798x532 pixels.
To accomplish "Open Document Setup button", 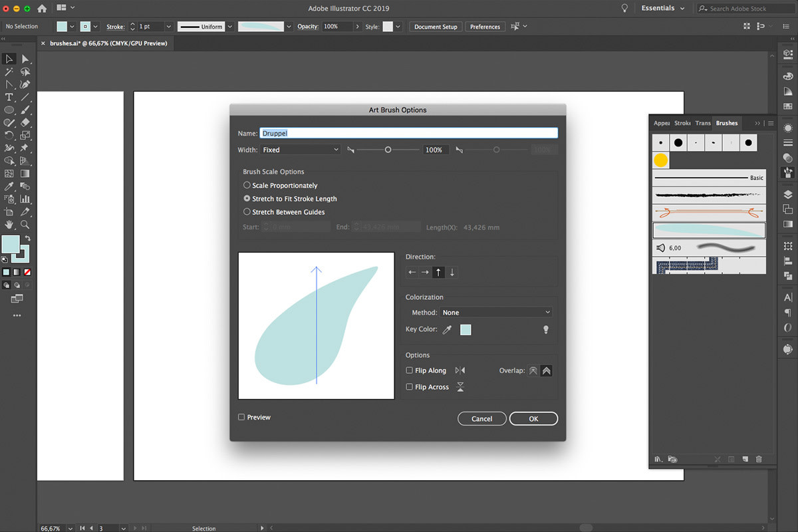I will click(x=436, y=27).
